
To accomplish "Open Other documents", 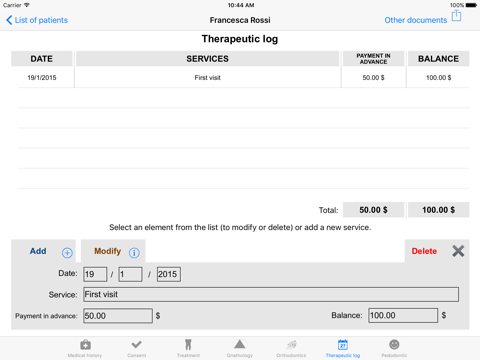I will click(416, 20).
